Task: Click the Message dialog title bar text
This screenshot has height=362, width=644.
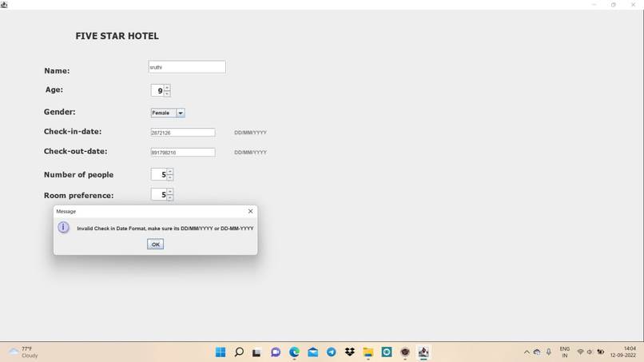Action: click(66, 211)
